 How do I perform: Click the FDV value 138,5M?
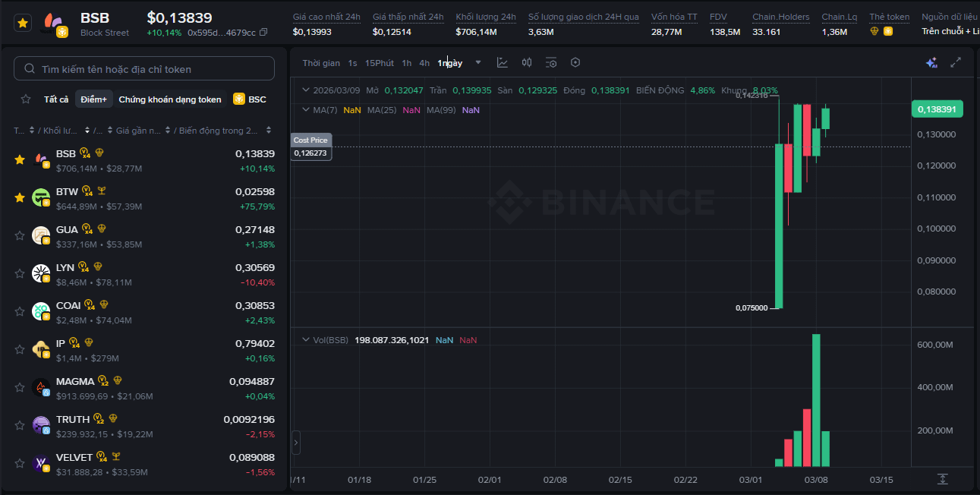725,32
